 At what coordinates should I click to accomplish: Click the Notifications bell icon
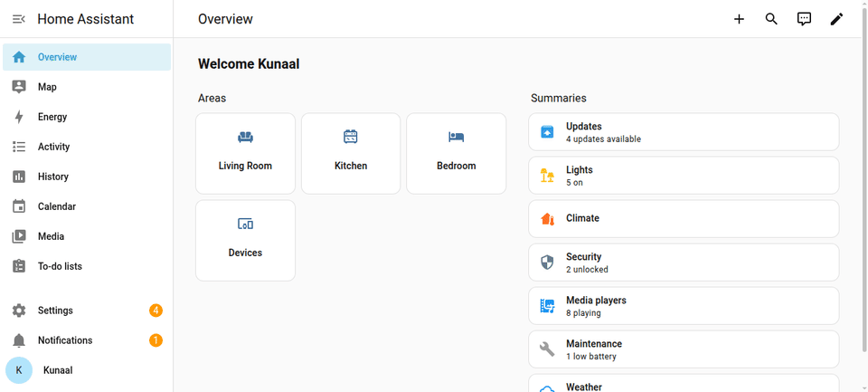(19, 340)
